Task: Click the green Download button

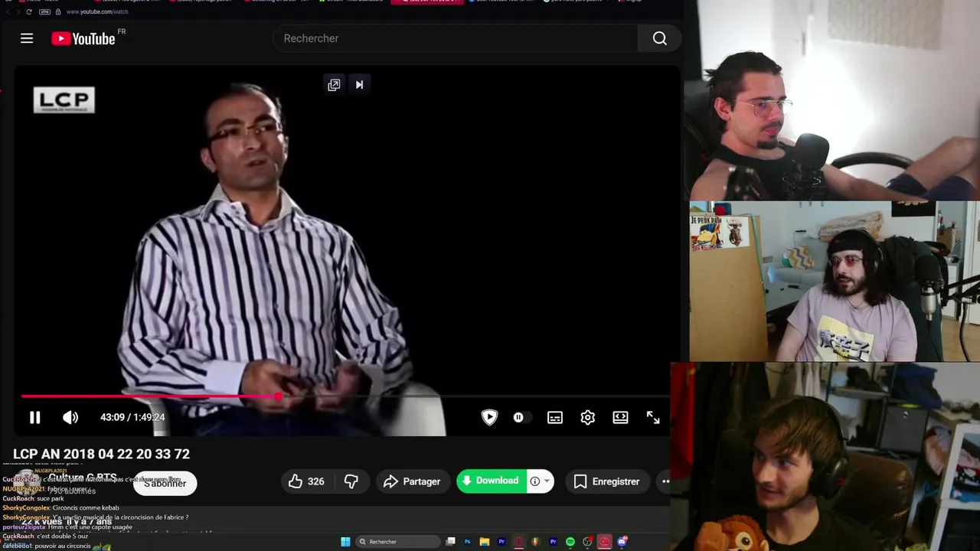Action: (x=491, y=481)
